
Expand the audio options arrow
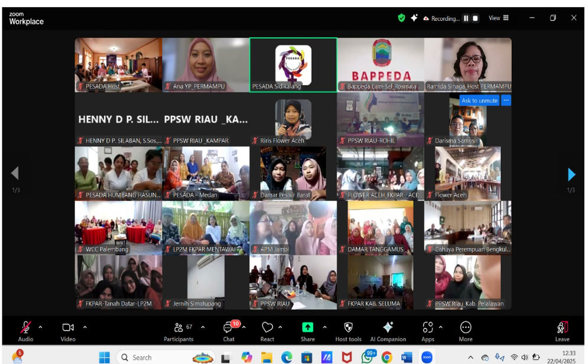click(x=41, y=327)
